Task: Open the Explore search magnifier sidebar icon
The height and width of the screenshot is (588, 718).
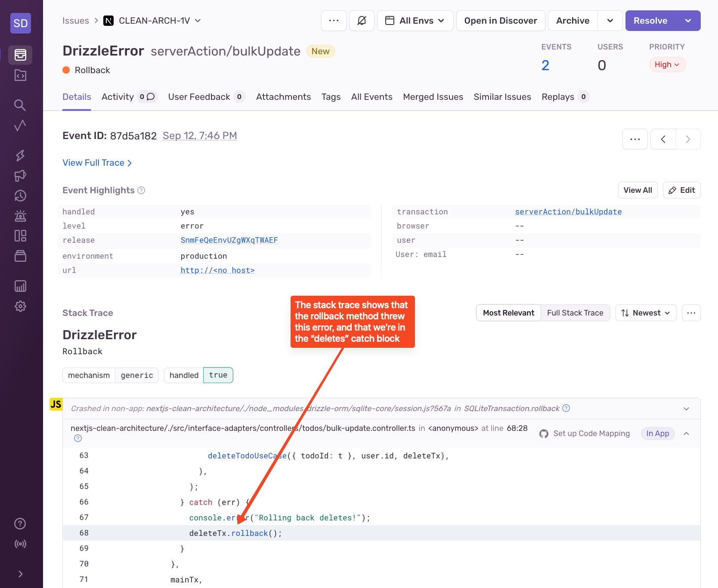Action: pyautogui.click(x=20, y=105)
